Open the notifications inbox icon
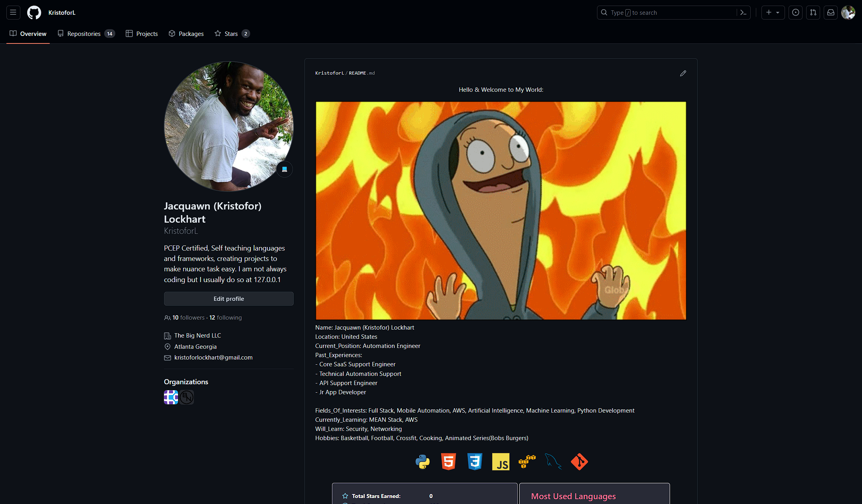The height and width of the screenshot is (504, 862). point(830,12)
